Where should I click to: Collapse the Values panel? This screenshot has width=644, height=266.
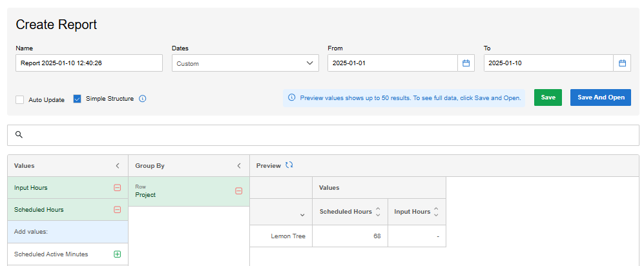tap(118, 166)
